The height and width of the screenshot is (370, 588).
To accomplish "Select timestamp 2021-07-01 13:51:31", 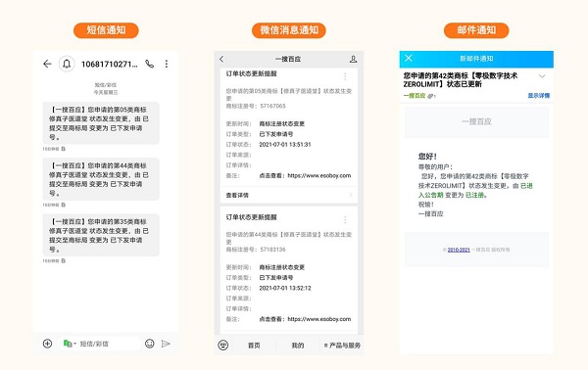I will [285, 145].
